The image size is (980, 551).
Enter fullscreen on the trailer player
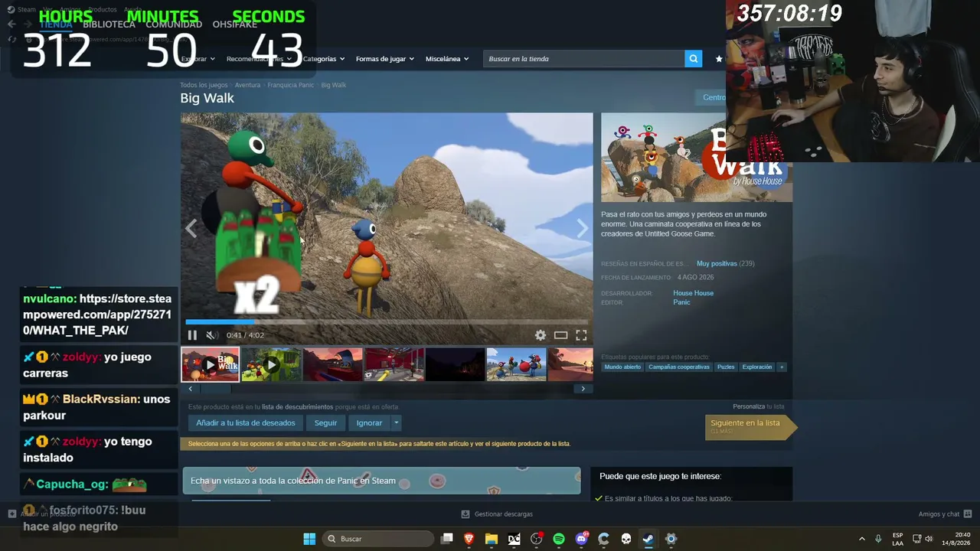[581, 335]
